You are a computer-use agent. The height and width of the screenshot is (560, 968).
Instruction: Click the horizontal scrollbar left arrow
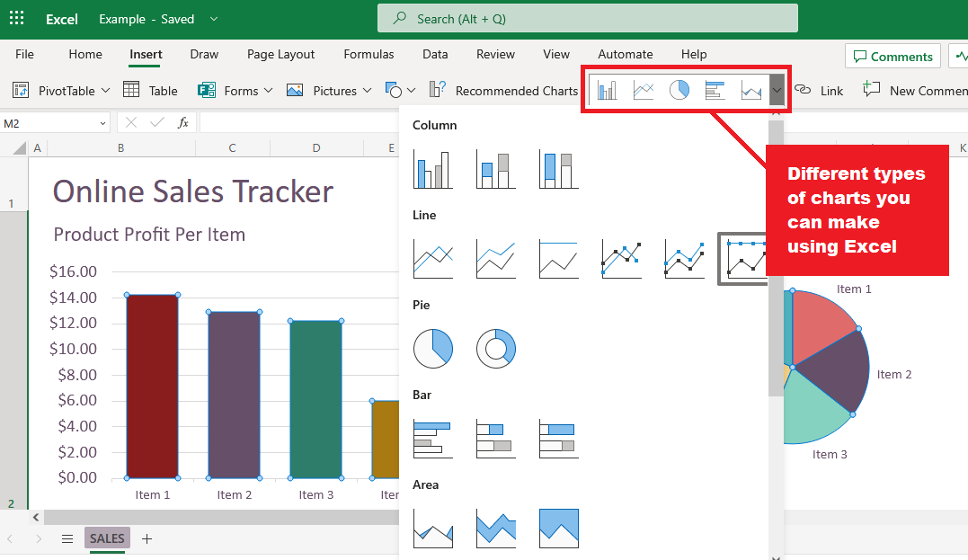(x=36, y=517)
